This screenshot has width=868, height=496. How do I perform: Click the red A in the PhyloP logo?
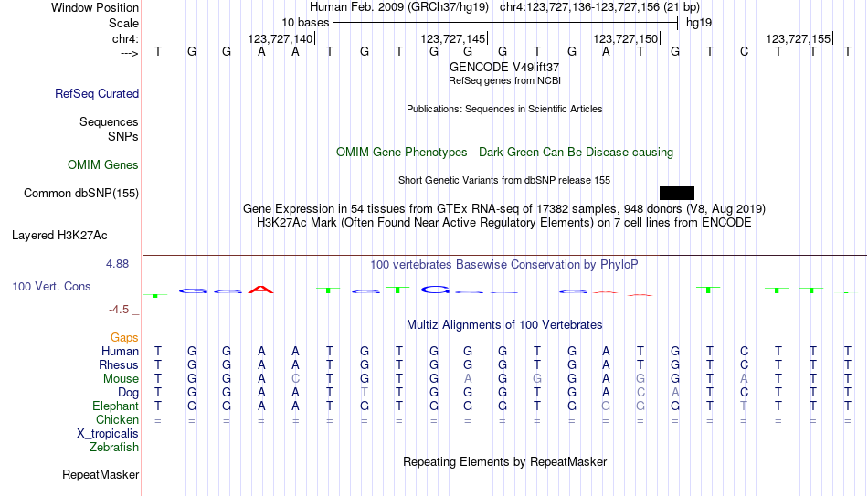tap(260, 290)
